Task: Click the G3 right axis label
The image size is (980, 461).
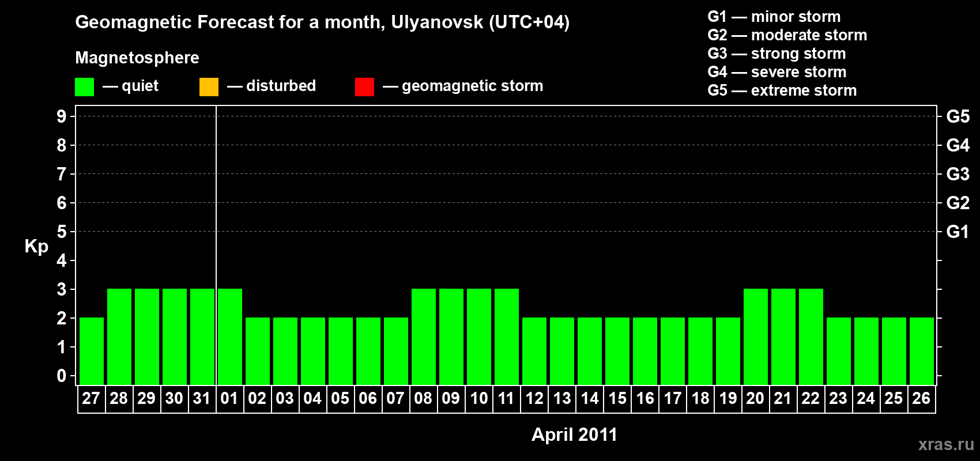Action: 958,174
